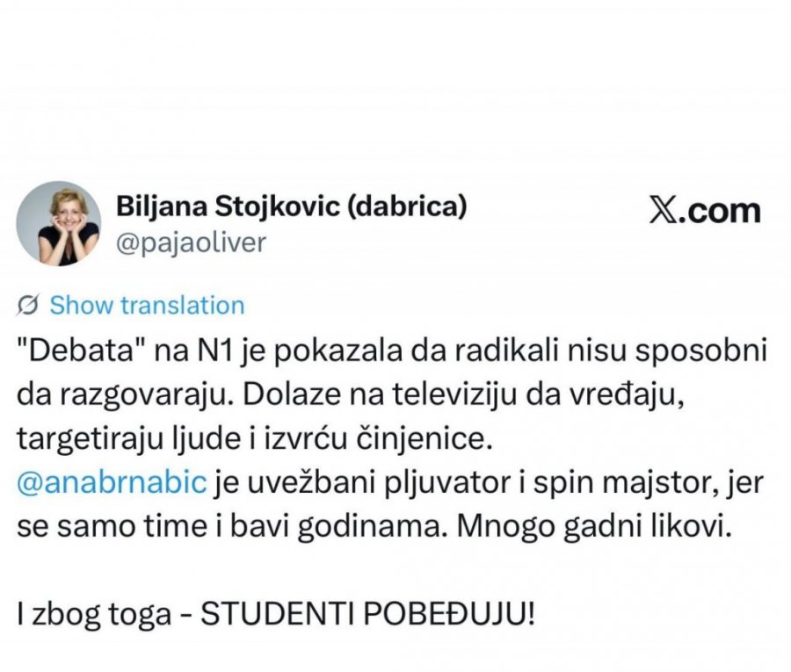Screen dimensions: 791x672
Task: Click "(dabrica)" in the display name
Action: (x=407, y=206)
